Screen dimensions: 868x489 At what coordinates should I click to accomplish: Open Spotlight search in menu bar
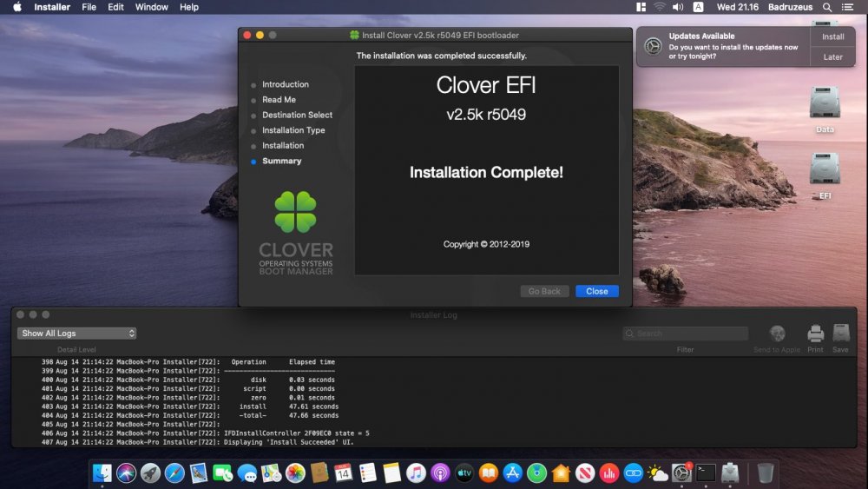click(827, 7)
